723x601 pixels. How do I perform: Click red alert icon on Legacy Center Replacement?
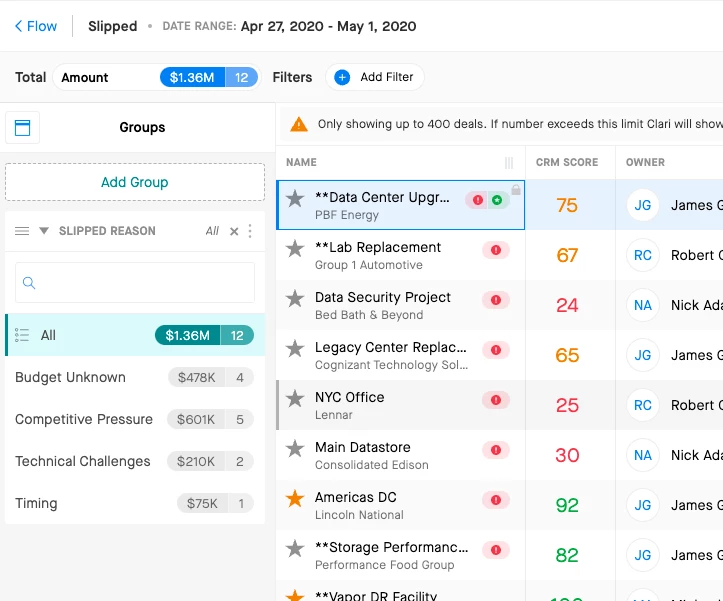(496, 350)
